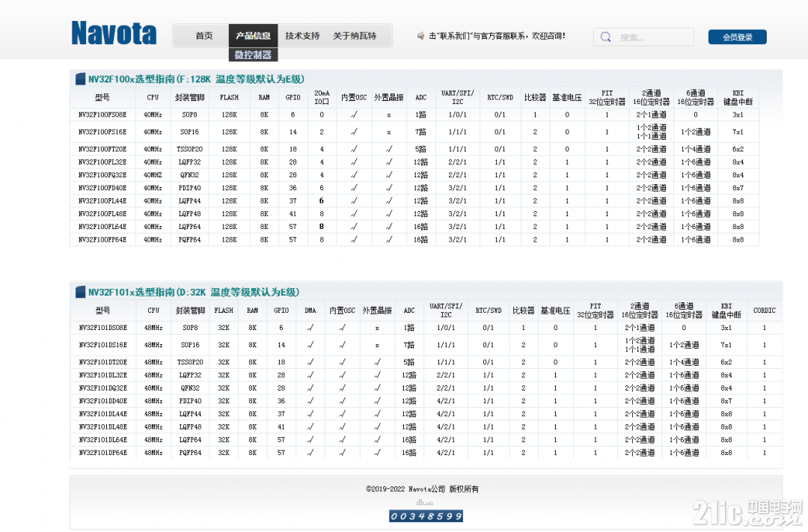Viewport: 808px width, 532px height.
Task: Click the visitor counter 00348599
Action: tap(426, 516)
